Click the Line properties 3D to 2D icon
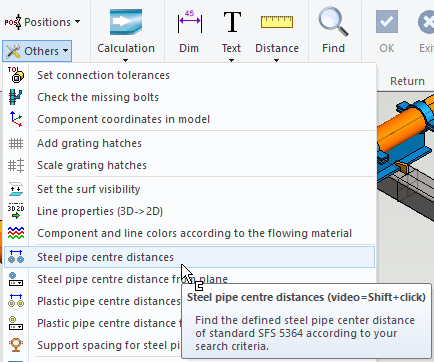This screenshot has width=434, height=362. pos(16,211)
